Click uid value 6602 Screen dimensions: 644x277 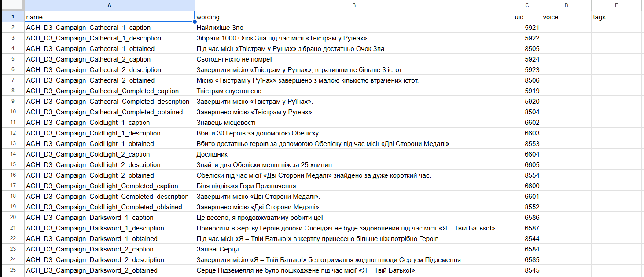[x=527, y=123]
